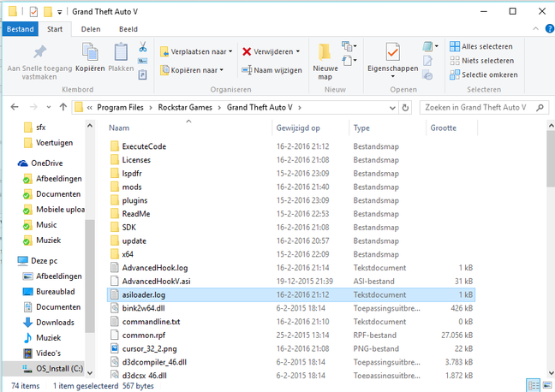555x392 pixels.
Task: Click the Copy path icon
Action: point(143,61)
